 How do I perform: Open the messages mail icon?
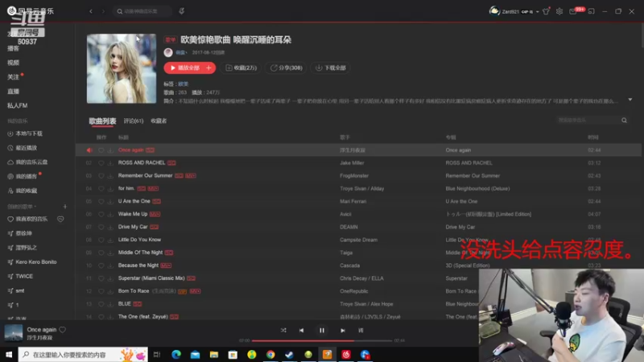572,11
